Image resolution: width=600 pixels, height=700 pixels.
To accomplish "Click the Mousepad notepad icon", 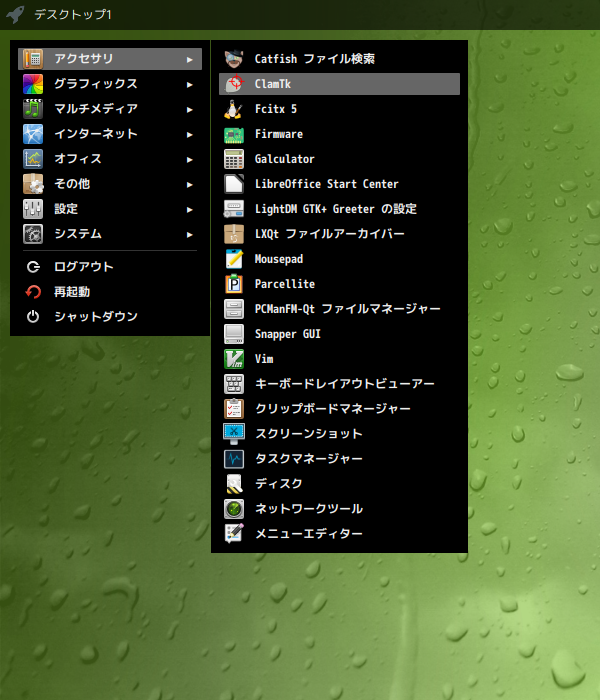I will 234,259.
